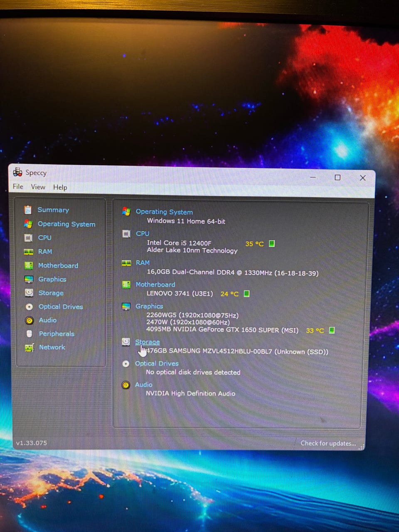Click the Network card icon in sidebar

(x=29, y=347)
